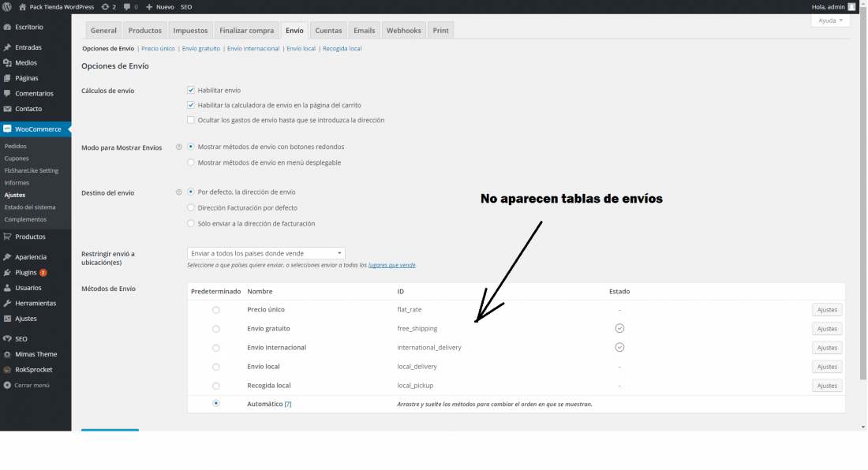Expand the Ayuda help dropdown
868x470 pixels.
(830, 21)
